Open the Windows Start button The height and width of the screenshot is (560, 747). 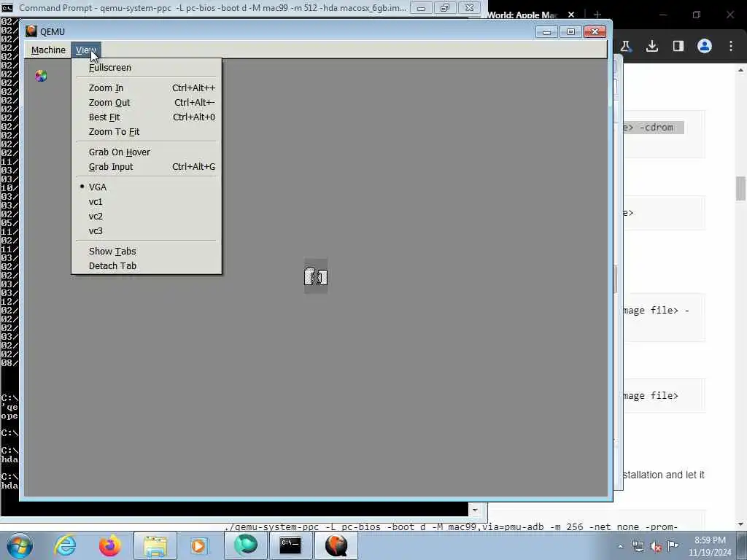20,545
